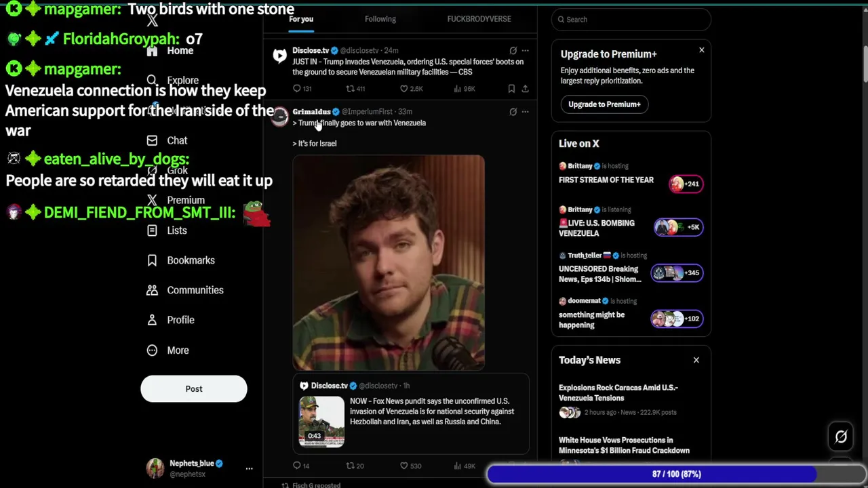The height and width of the screenshot is (488, 868).
Task: Click the +102 listeners badge
Action: coord(677,319)
